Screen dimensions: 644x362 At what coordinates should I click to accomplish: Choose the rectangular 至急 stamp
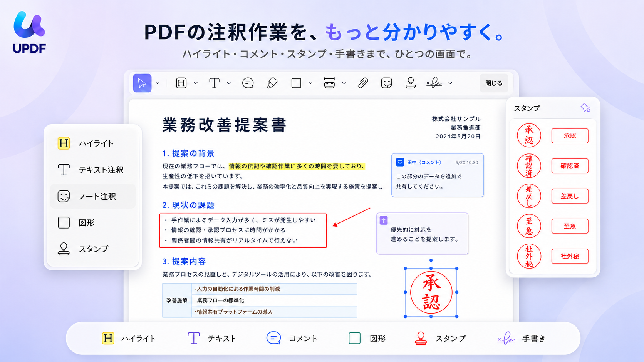pyautogui.click(x=570, y=226)
